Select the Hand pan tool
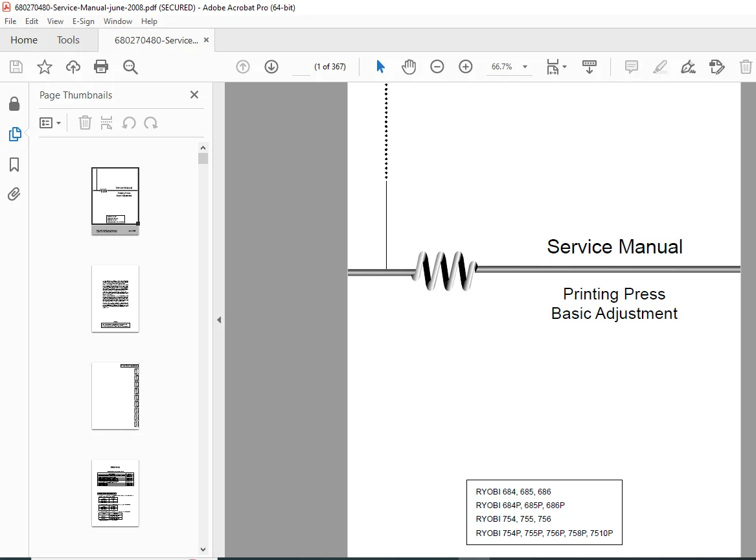 [409, 67]
